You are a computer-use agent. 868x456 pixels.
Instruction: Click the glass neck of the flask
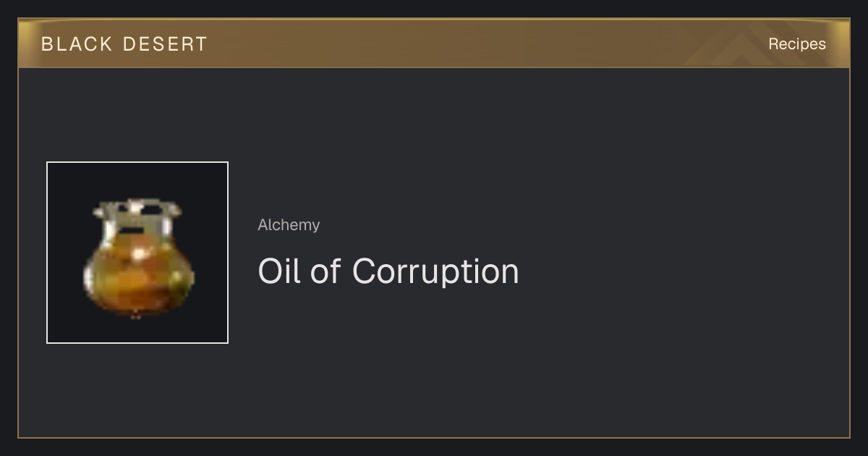tap(137, 233)
